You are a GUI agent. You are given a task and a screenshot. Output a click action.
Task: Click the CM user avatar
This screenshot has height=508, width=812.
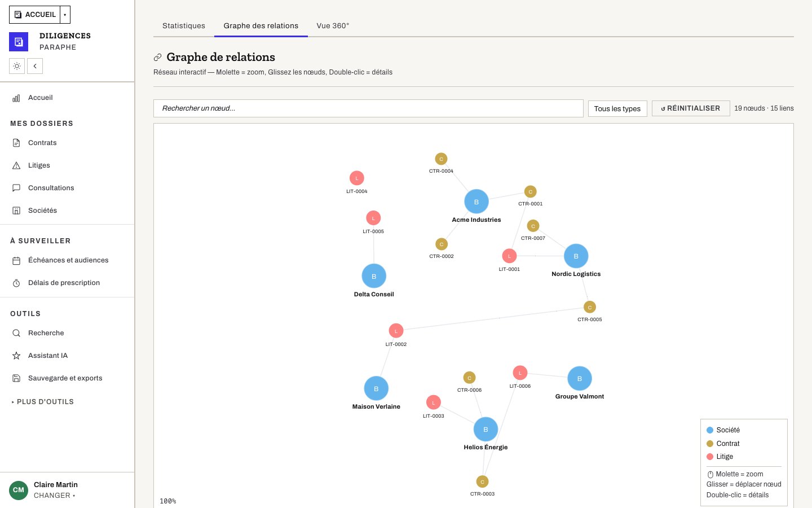[x=19, y=490]
